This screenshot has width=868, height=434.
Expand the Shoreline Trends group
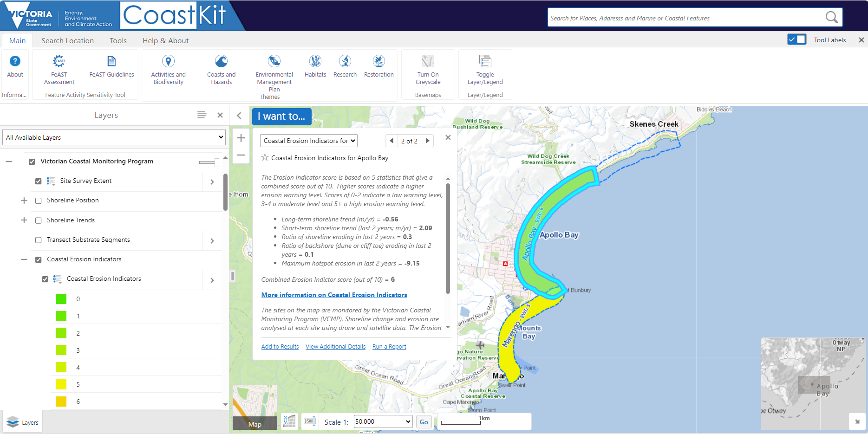coord(24,220)
